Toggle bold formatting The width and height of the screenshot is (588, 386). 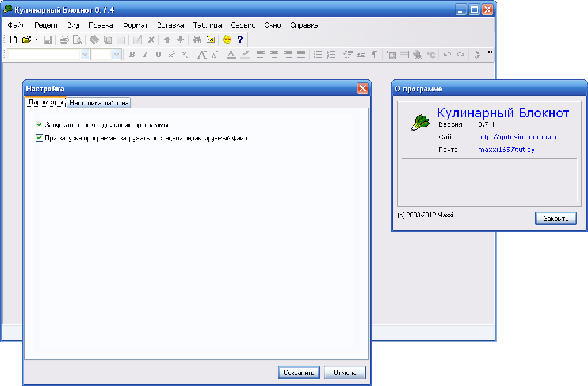(132, 55)
